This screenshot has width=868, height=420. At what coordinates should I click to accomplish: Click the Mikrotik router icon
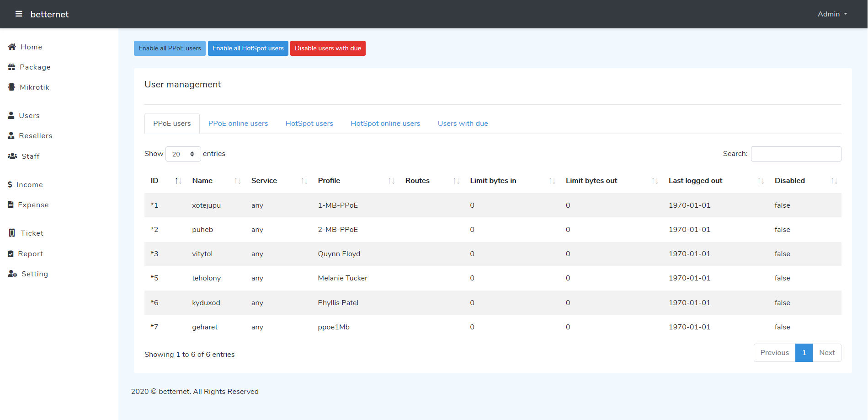coord(11,87)
